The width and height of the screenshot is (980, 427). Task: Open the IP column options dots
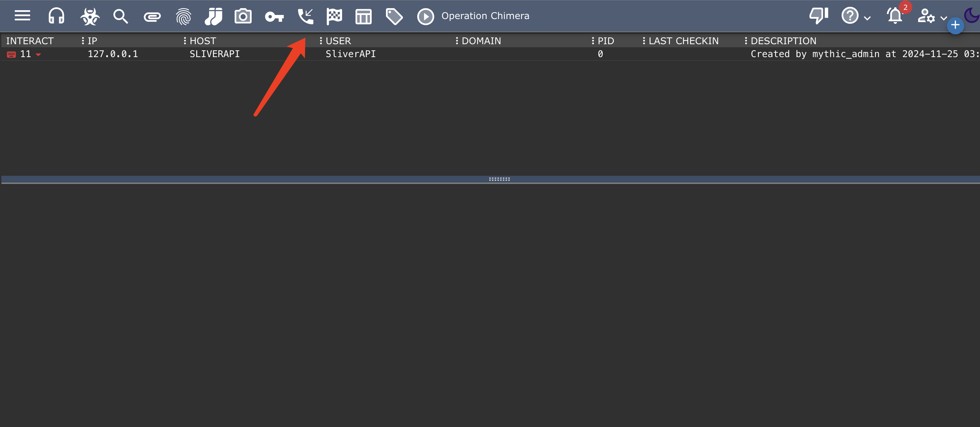pyautogui.click(x=83, y=41)
